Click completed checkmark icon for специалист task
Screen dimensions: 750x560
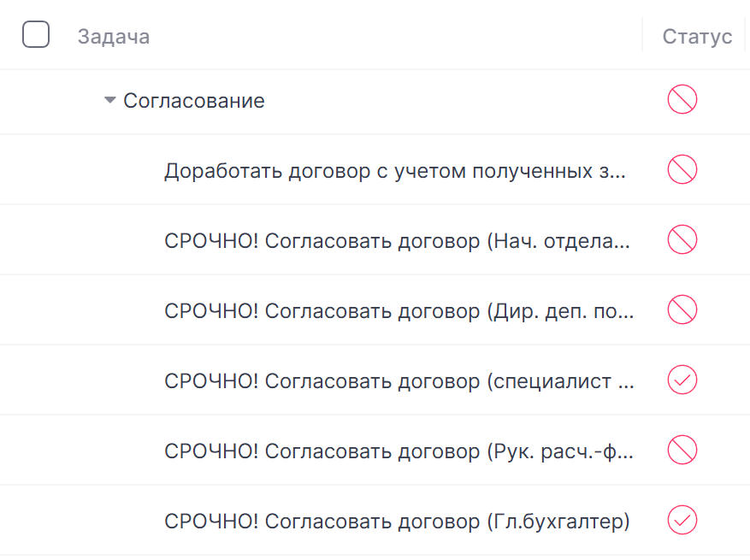pyautogui.click(x=682, y=380)
